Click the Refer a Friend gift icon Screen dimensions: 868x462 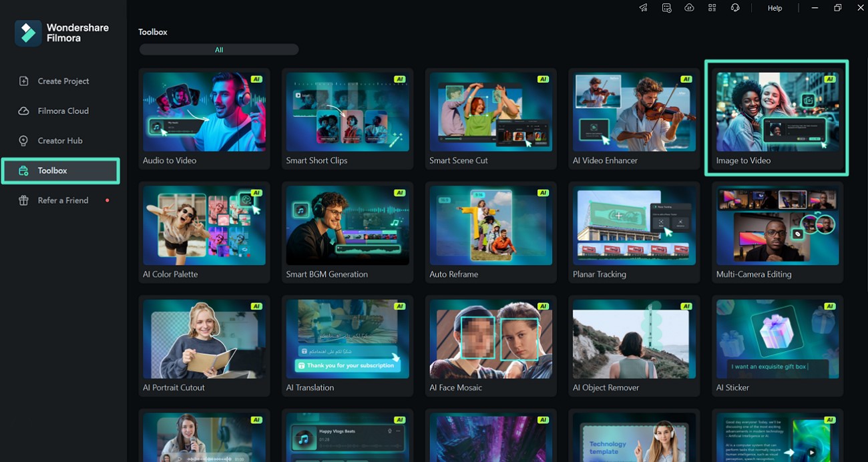coord(24,200)
